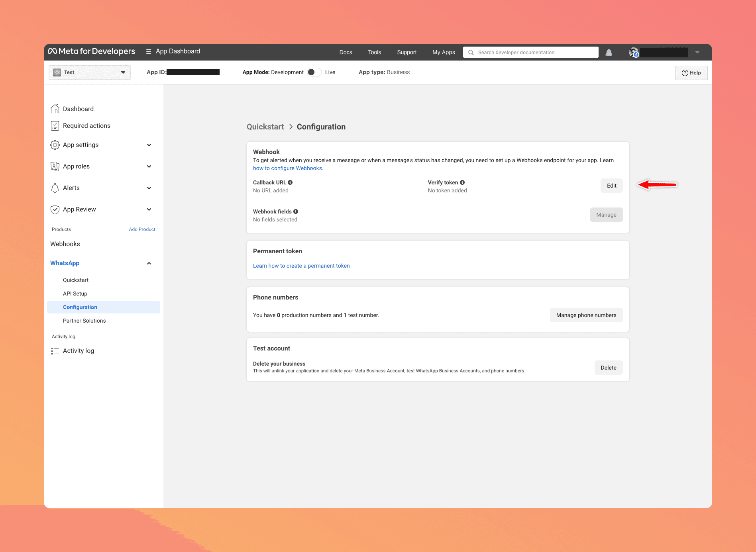This screenshot has width=756, height=552.
Task: Click Add Product link
Action: pyautogui.click(x=142, y=229)
